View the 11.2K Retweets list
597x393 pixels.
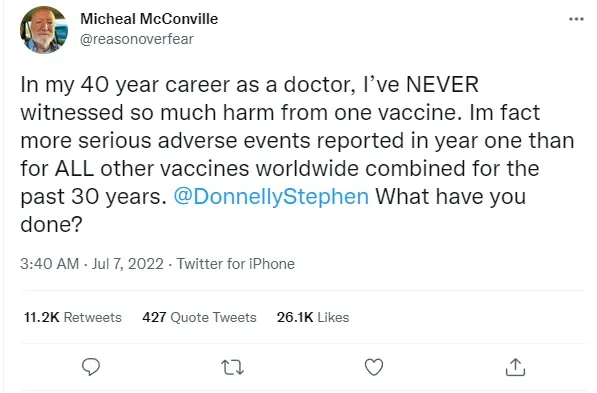click(x=72, y=317)
